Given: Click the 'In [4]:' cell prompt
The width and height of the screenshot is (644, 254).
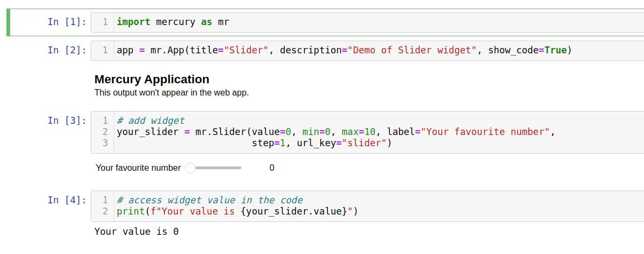Looking at the screenshot, I should coord(67,200).
